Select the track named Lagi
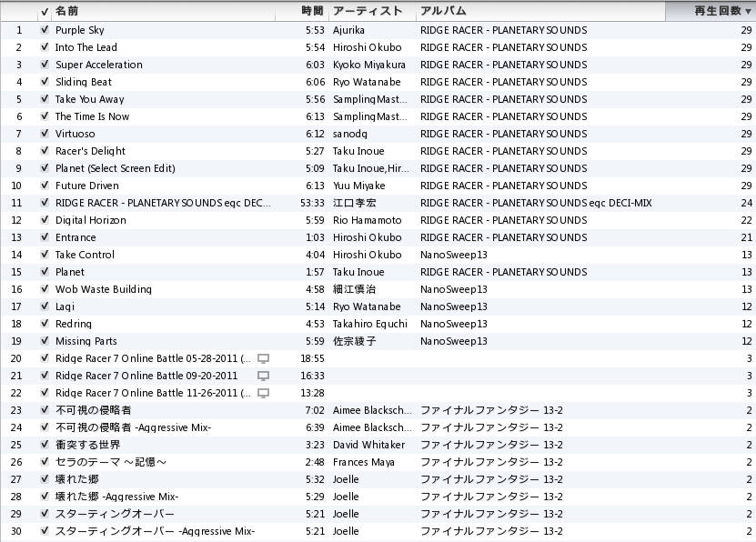This screenshot has width=756, height=542. point(65,306)
